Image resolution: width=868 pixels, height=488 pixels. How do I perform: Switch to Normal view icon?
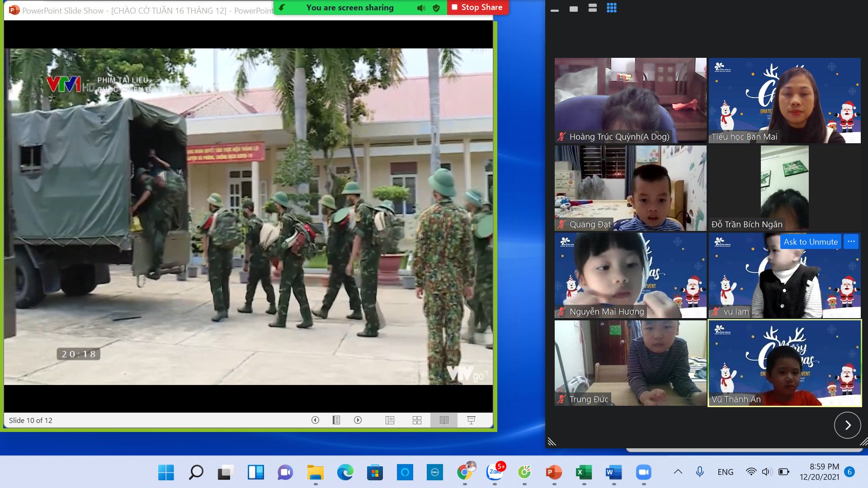[390, 420]
